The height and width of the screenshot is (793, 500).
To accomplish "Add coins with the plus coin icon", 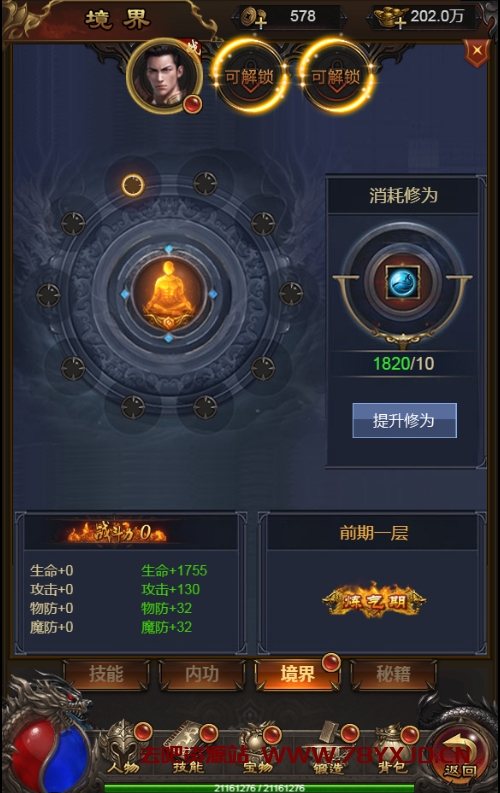I will (x=253, y=18).
